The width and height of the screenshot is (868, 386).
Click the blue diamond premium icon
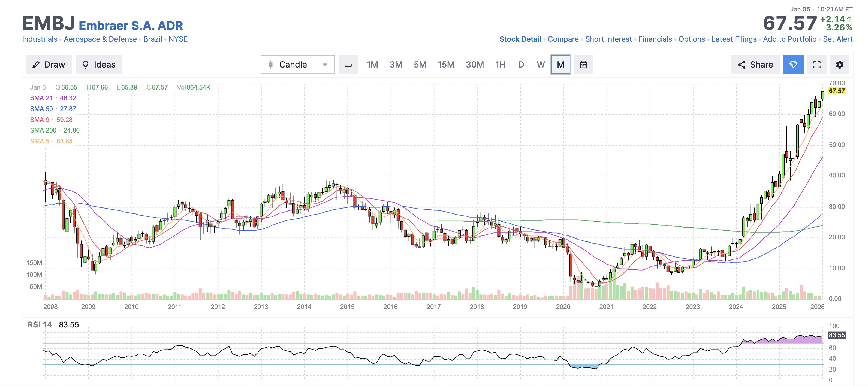(793, 65)
